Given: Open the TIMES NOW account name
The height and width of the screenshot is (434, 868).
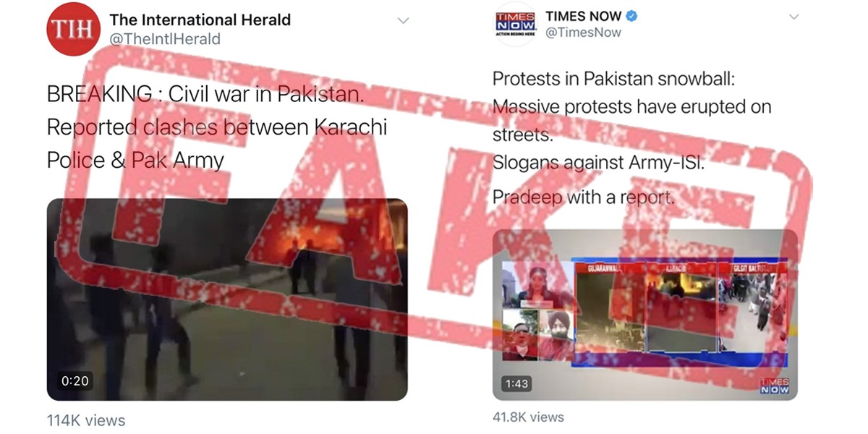Looking at the screenshot, I should point(583,15).
